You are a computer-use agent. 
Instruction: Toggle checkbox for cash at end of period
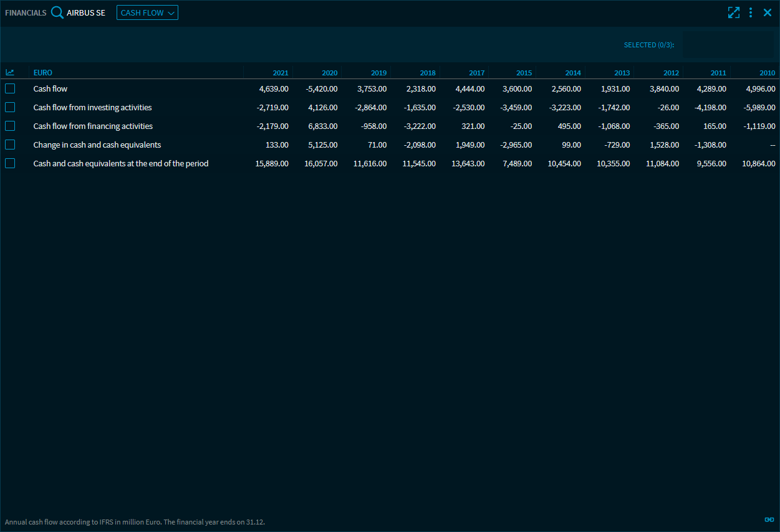click(x=10, y=163)
